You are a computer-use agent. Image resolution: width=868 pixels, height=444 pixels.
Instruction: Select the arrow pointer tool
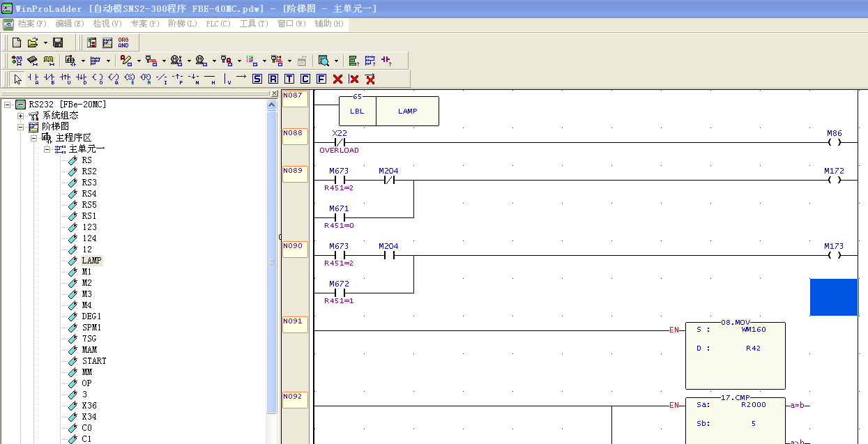17,79
